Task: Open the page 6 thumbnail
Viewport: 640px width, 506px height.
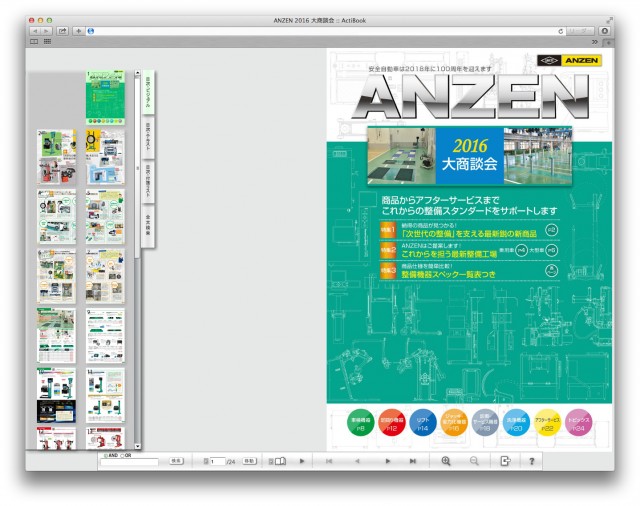Action: (x=57, y=276)
